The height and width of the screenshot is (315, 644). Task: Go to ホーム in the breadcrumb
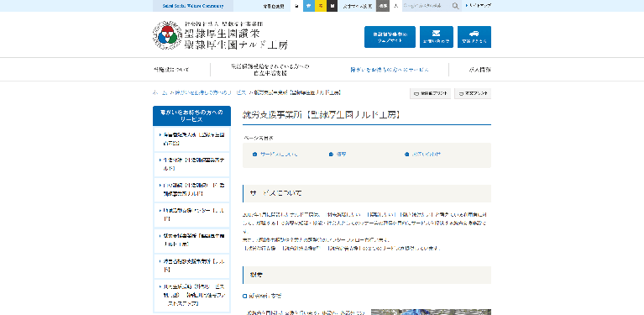160,92
